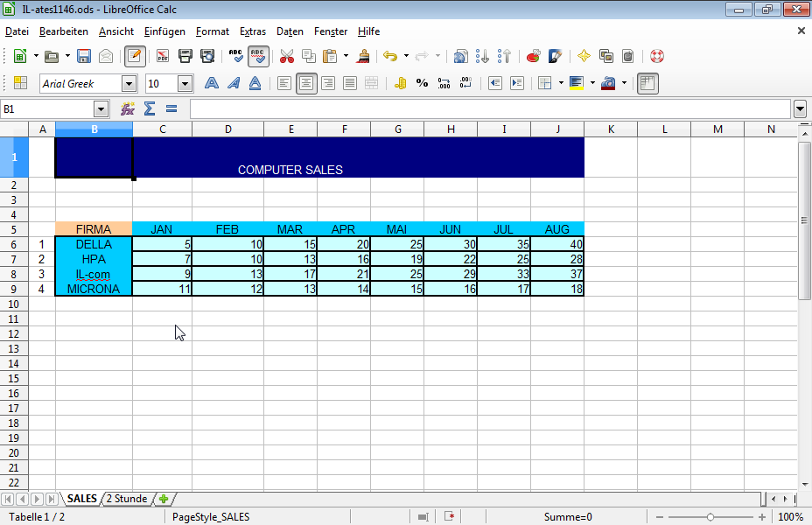Create a new spreadsheet document
Screen dimensions: 812x525
19,56
